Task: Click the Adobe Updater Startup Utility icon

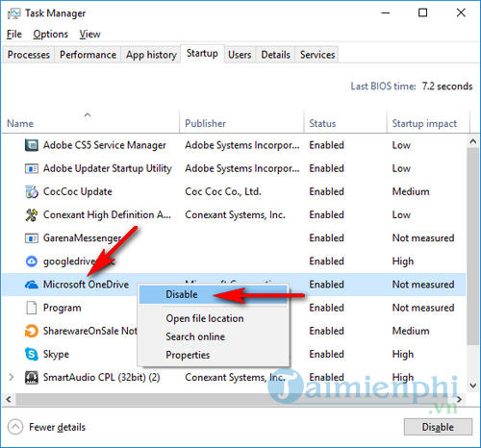Action: (32, 168)
